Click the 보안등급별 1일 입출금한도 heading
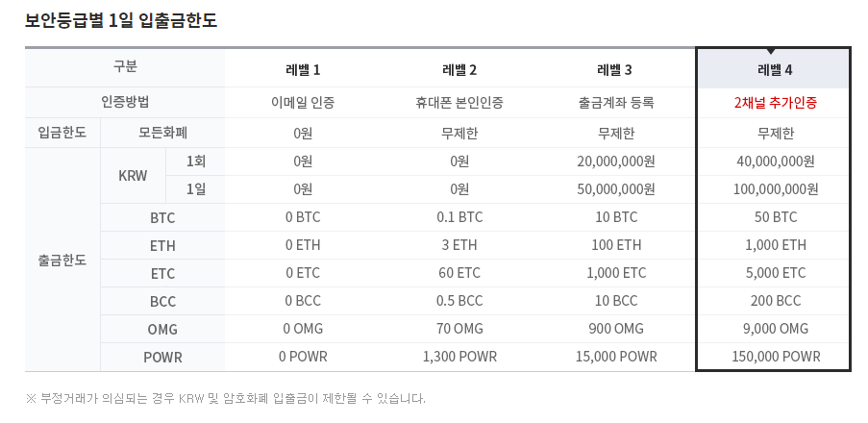 coord(121,19)
